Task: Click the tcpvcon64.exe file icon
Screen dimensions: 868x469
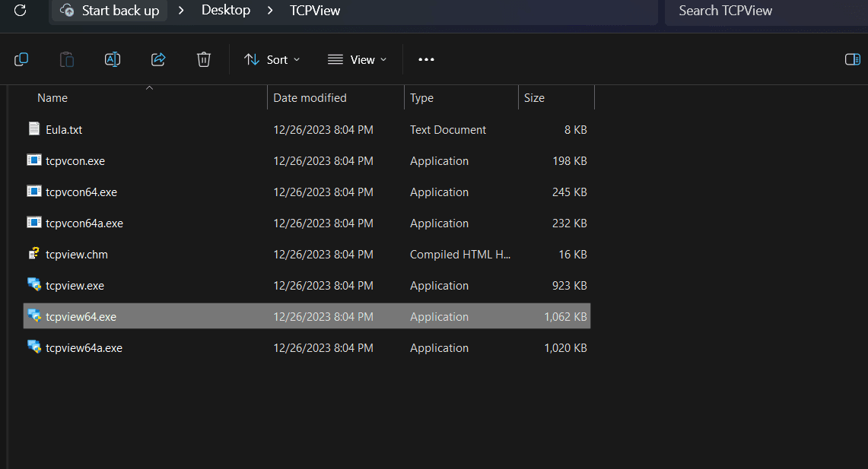Action: click(x=33, y=192)
